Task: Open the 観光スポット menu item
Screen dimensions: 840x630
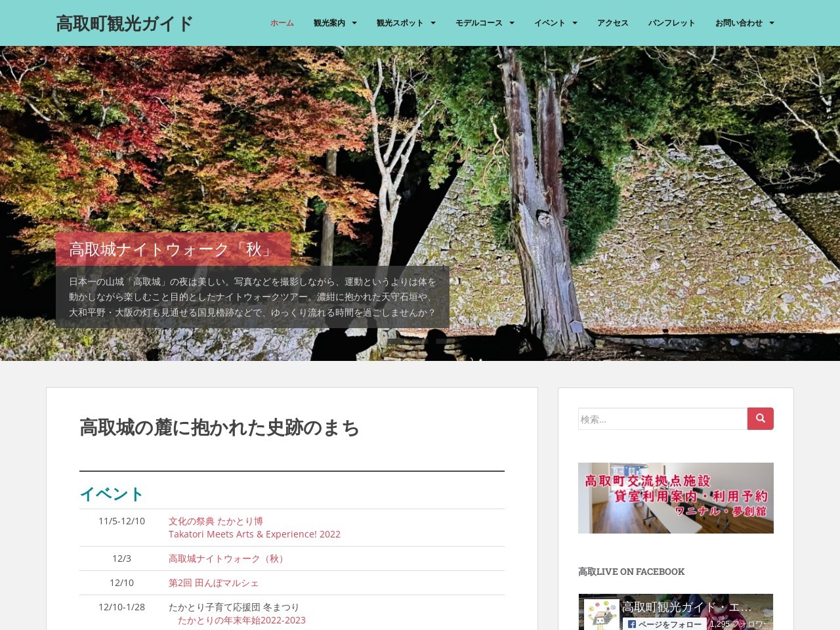Action: click(x=400, y=23)
